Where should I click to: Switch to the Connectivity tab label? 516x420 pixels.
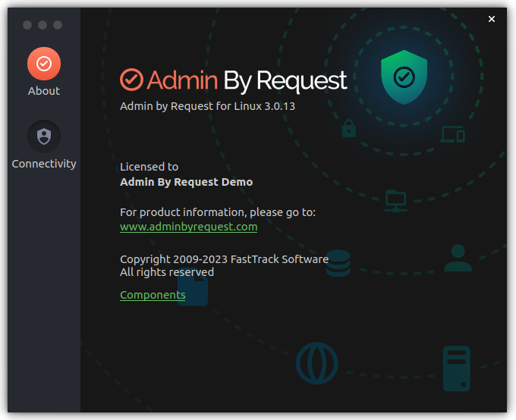click(x=44, y=164)
